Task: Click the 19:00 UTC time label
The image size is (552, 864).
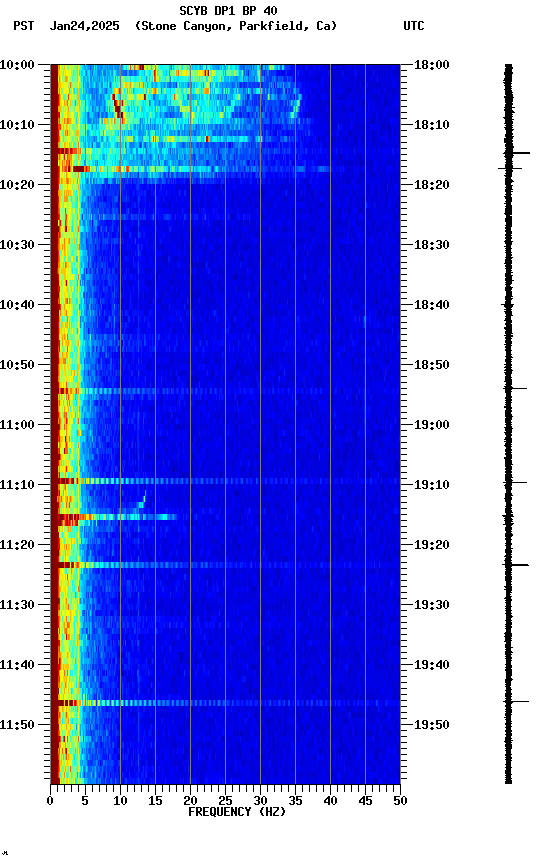Action: [x=432, y=425]
